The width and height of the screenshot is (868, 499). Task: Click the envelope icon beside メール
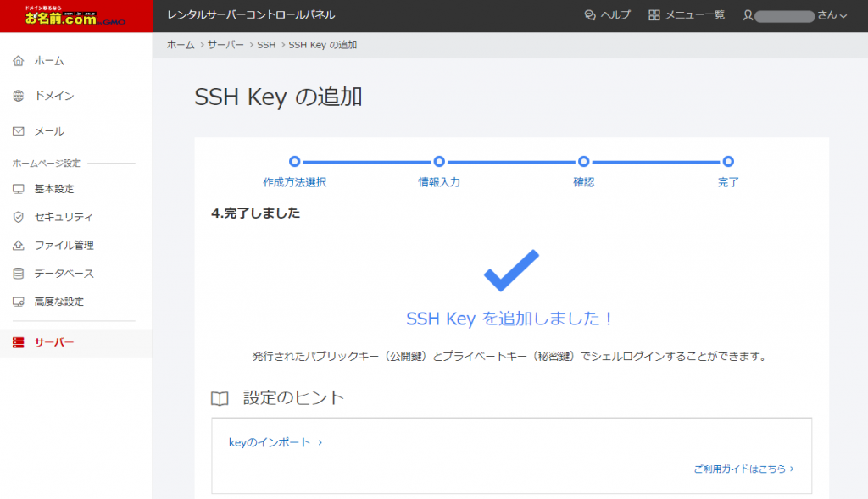19,131
